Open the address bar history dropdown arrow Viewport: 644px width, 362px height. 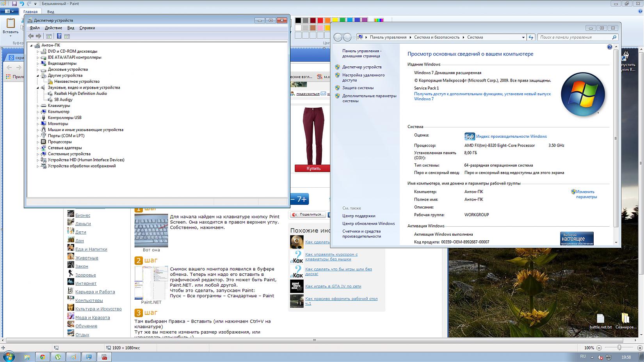(x=523, y=37)
